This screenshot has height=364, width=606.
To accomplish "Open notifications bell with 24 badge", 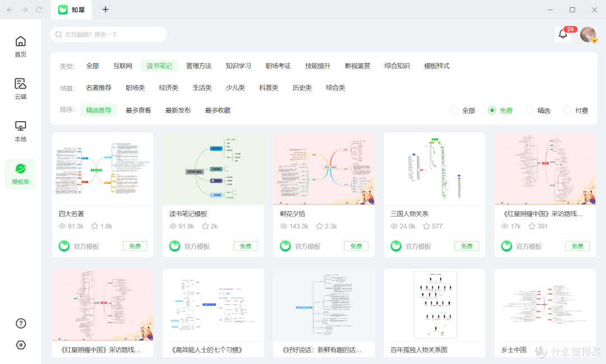I will pyautogui.click(x=563, y=34).
